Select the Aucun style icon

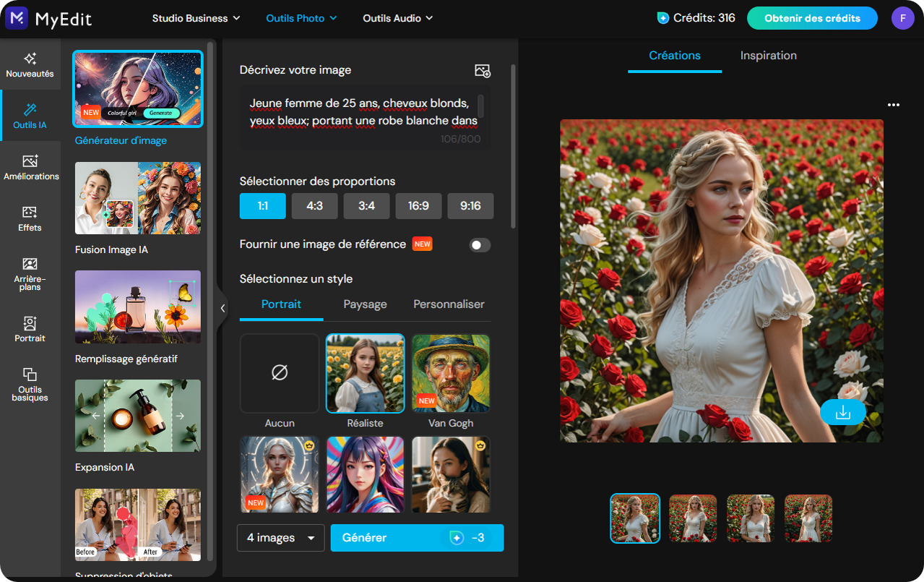point(280,373)
